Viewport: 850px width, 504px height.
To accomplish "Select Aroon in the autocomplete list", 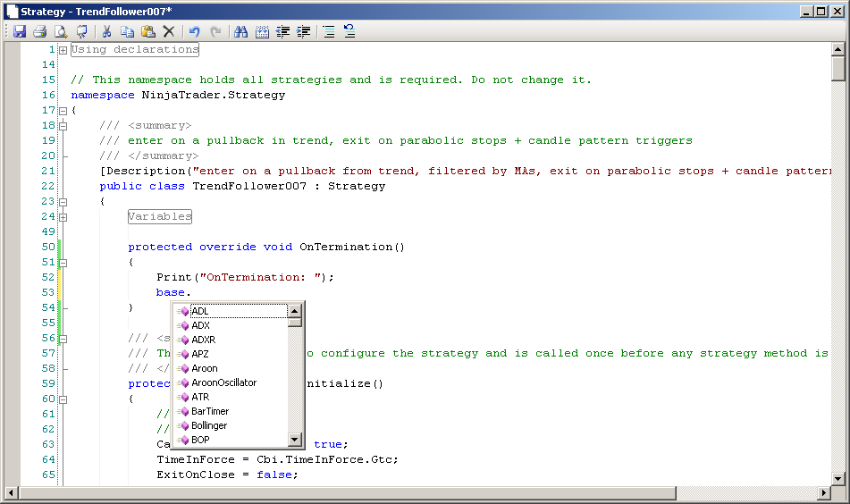I will click(231, 368).
